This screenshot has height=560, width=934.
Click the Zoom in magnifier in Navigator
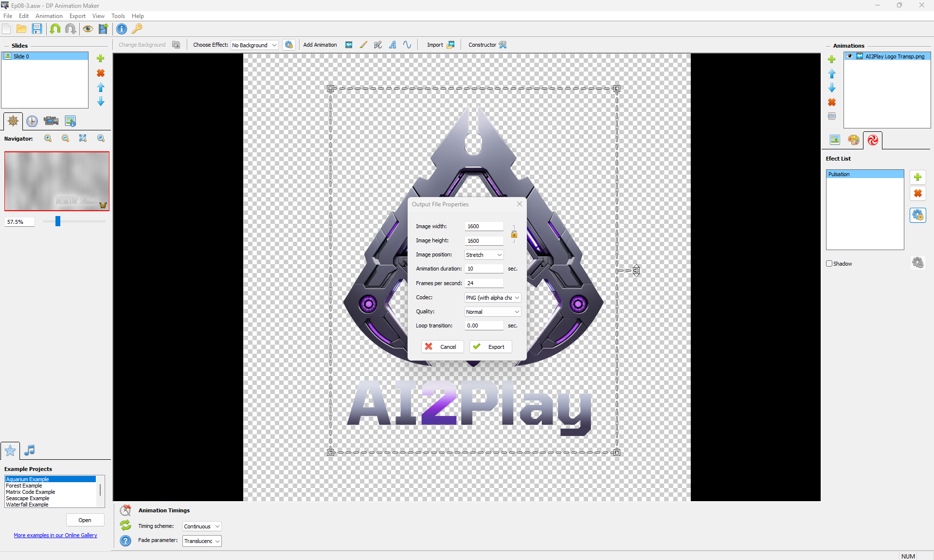pos(48,138)
